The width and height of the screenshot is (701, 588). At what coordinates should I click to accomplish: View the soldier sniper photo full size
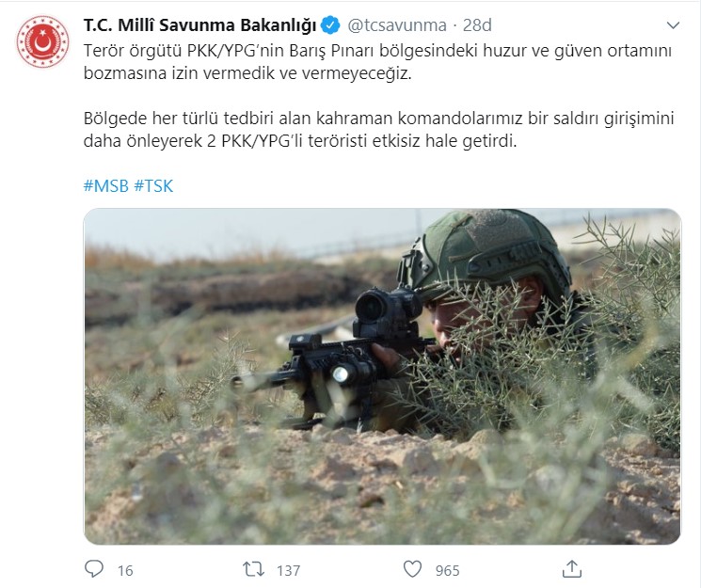point(382,376)
